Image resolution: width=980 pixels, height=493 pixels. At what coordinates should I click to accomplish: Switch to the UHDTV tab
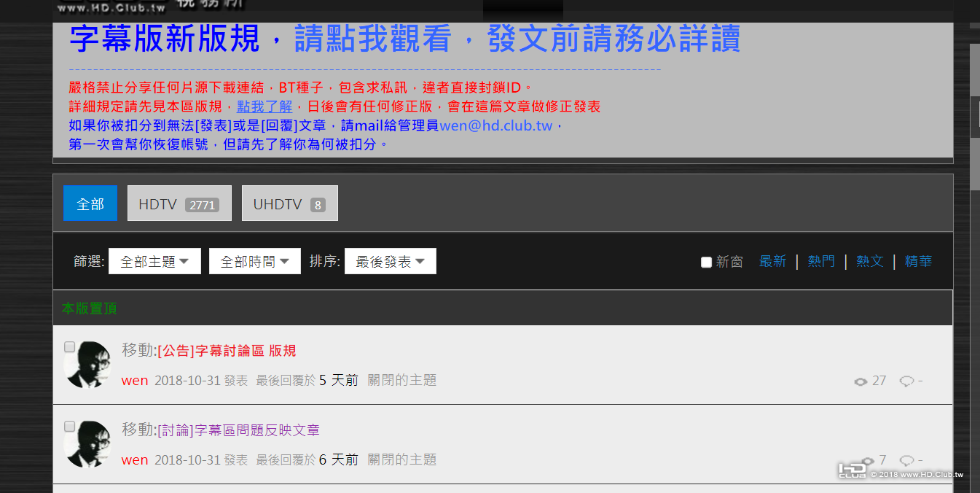click(289, 203)
